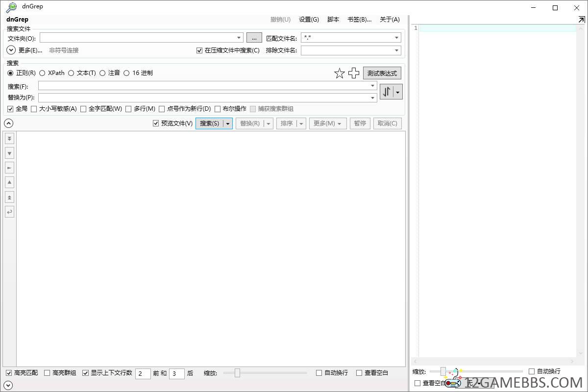Open the 匹配文件名 dropdown
This screenshot has height=392, width=588.
tap(396, 38)
